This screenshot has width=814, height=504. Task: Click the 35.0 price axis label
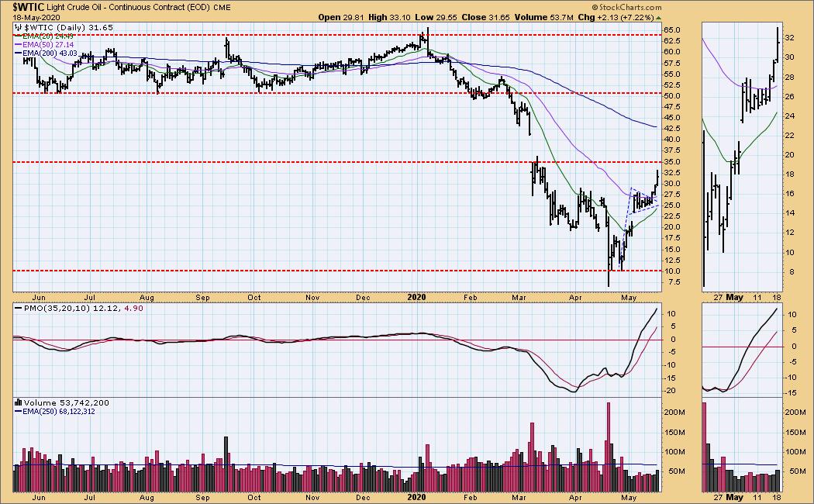(x=673, y=162)
